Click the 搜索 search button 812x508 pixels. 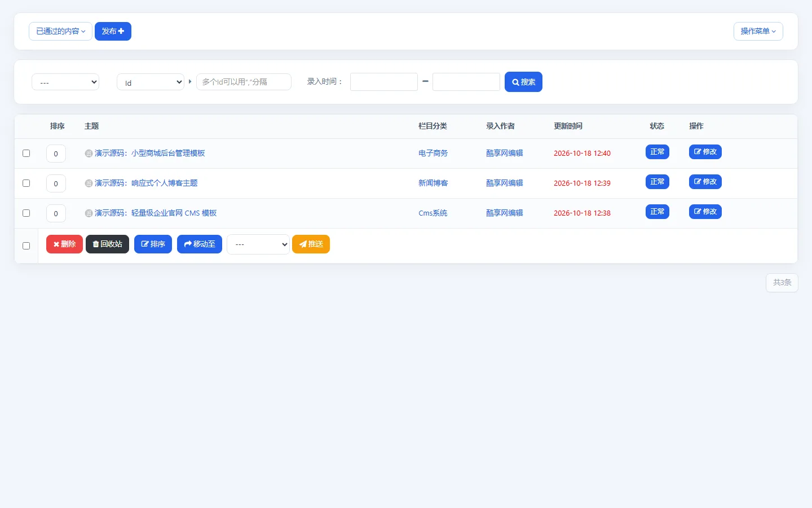(x=523, y=82)
